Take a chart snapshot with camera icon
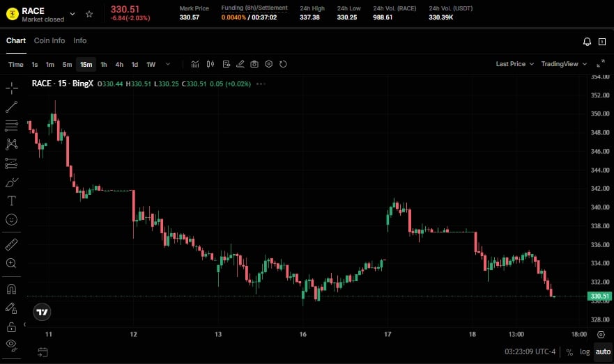The height and width of the screenshot is (364, 614). point(254,64)
